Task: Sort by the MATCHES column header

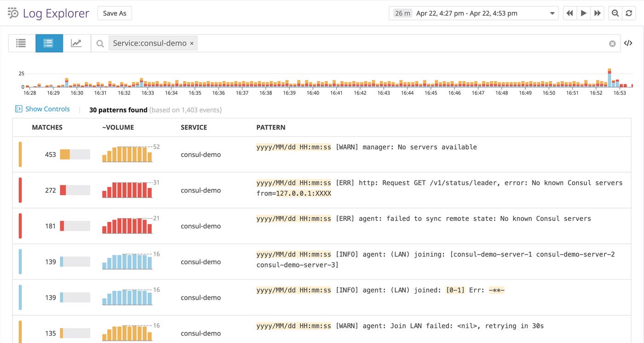Action: point(47,128)
